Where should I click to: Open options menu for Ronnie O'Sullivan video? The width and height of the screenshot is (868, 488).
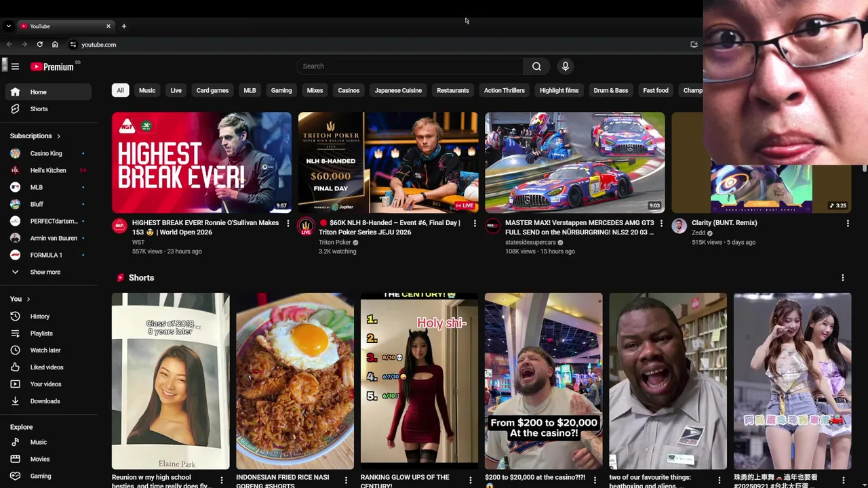click(x=288, y=223)
